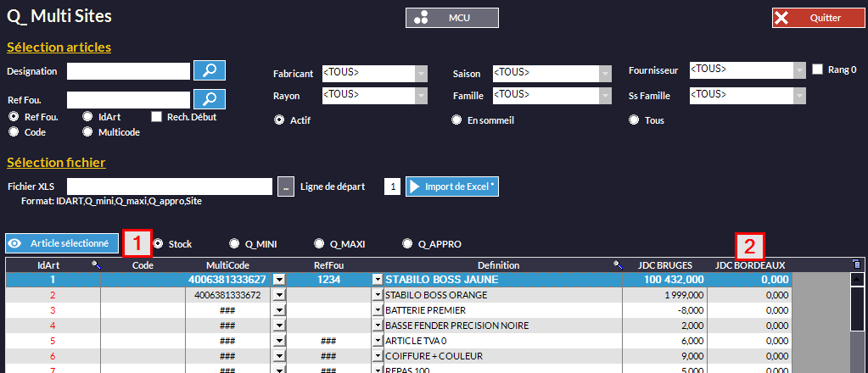
Task: Click the JDC BRUGES column header
Action: click(x=664, y=265)
